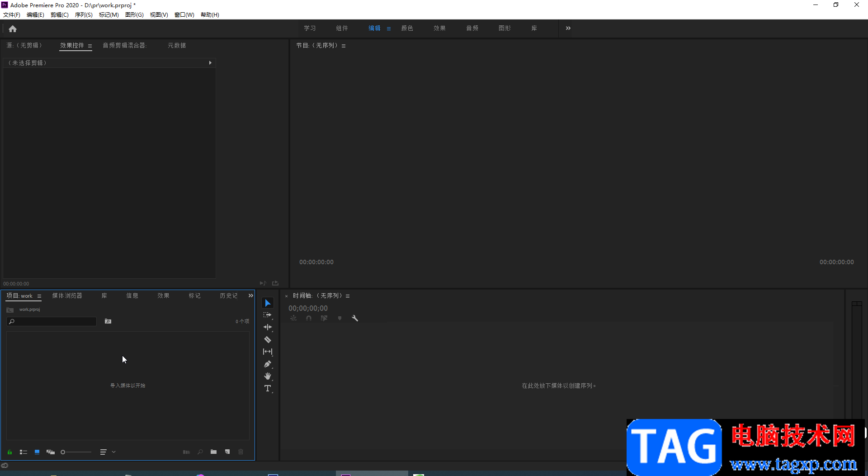
Task: Select the Slip tool
Action: [268, 352]
